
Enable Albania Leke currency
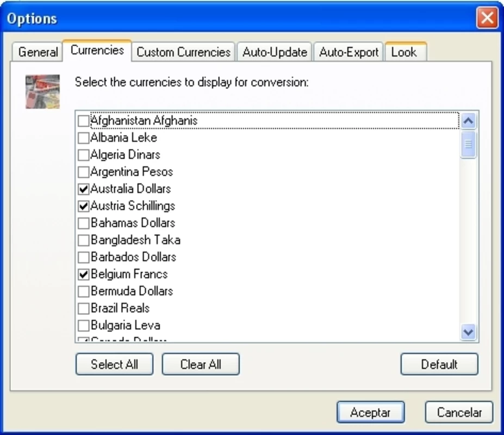84,138
